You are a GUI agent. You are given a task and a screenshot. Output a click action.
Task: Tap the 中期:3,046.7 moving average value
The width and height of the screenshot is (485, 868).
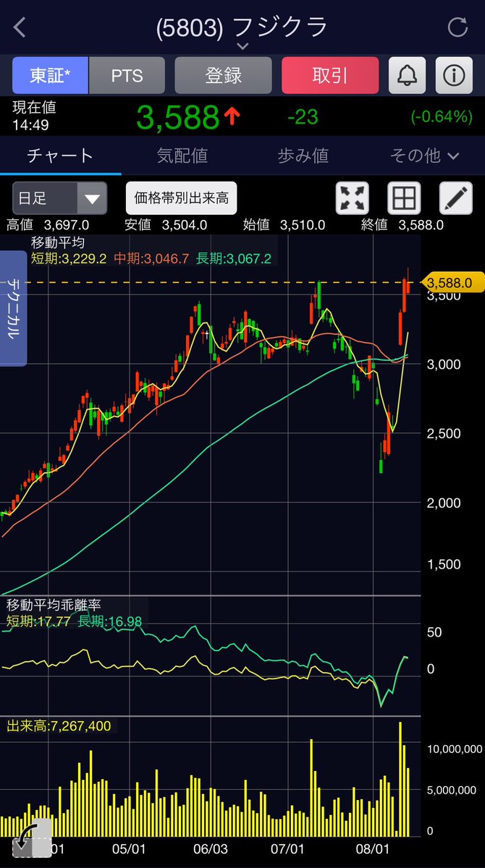[x=151, y=258]
